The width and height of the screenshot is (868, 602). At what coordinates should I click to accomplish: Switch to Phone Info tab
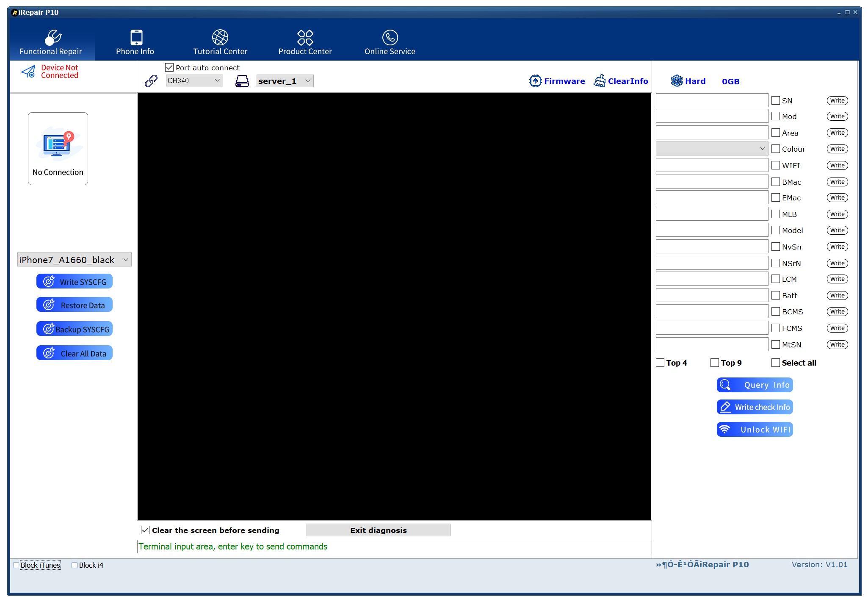coord(135,42)
